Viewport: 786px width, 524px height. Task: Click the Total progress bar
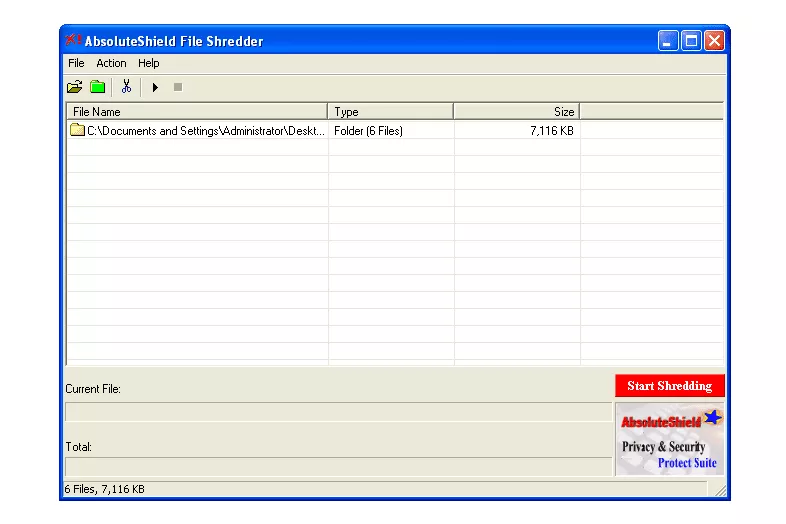[x=338, y=466]
